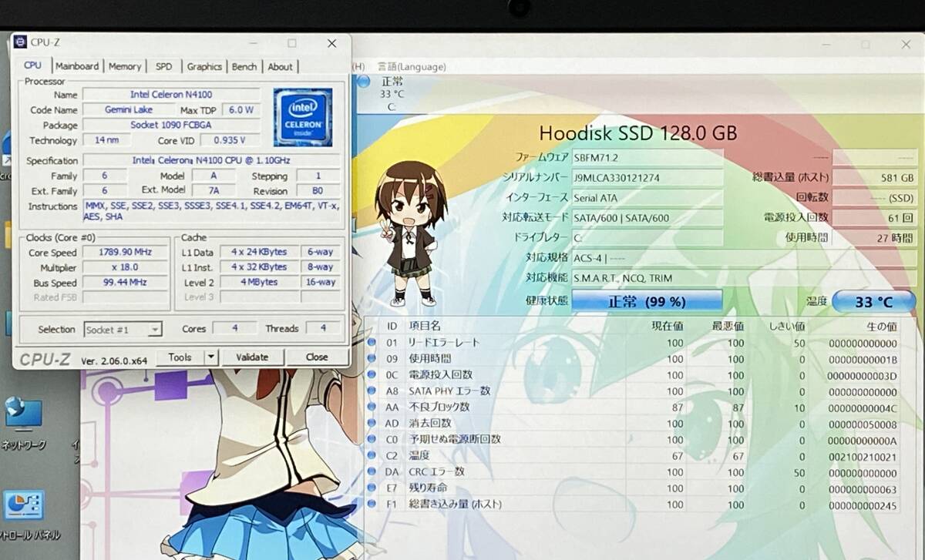Click the status dot for row 01 リードエラーレート
This screenshot has width=925, height=560.
pyautogui.click(x=372, y=343)
